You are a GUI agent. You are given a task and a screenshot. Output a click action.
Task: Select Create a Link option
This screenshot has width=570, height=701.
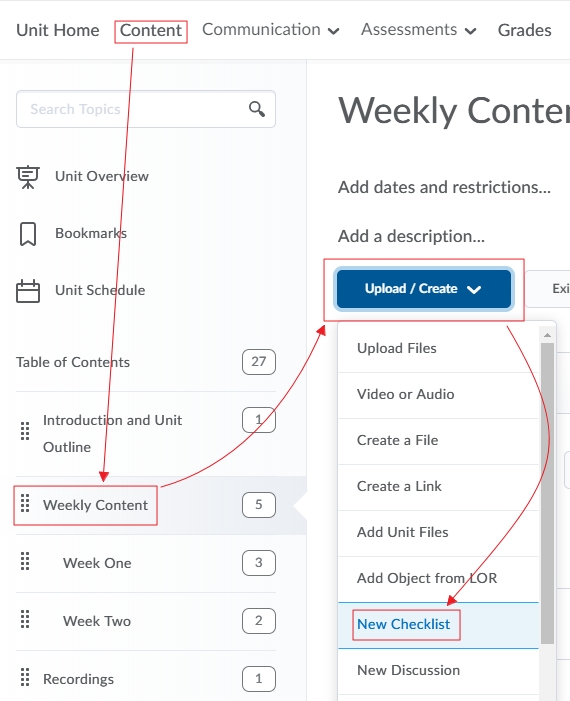click(x=399, y=486)
